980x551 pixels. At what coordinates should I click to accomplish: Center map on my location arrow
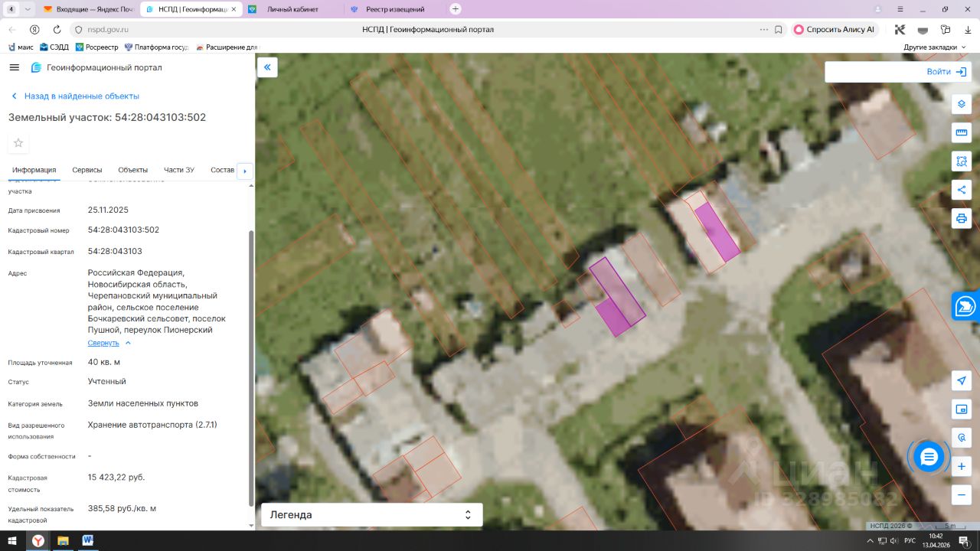pos(962,380)
